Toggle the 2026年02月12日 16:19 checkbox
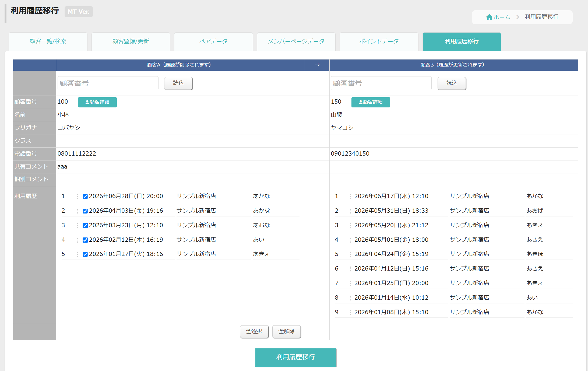The width and height of the screenshot is (588, 371). coord(85,240)
